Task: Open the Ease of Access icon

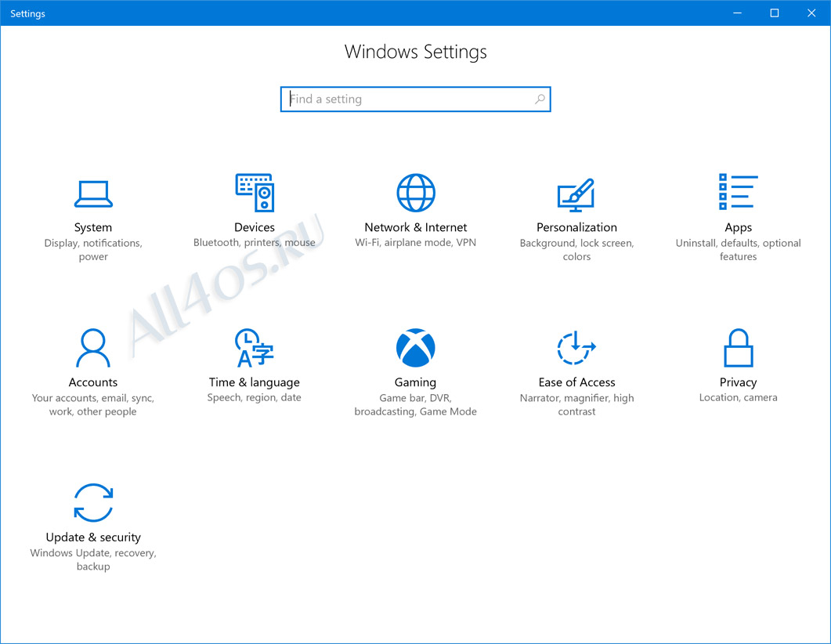Action: click(x=576, y=348)
